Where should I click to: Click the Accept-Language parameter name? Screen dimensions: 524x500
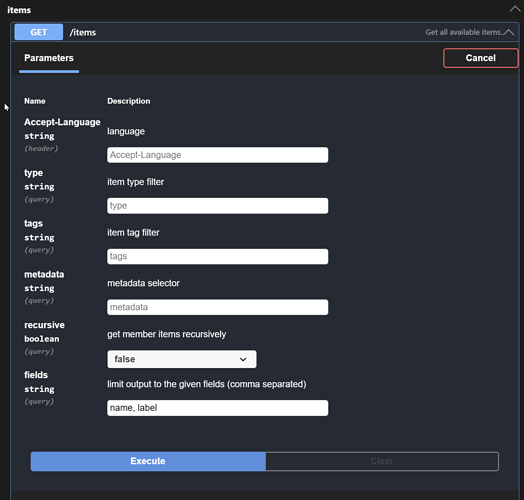[62, 122]
